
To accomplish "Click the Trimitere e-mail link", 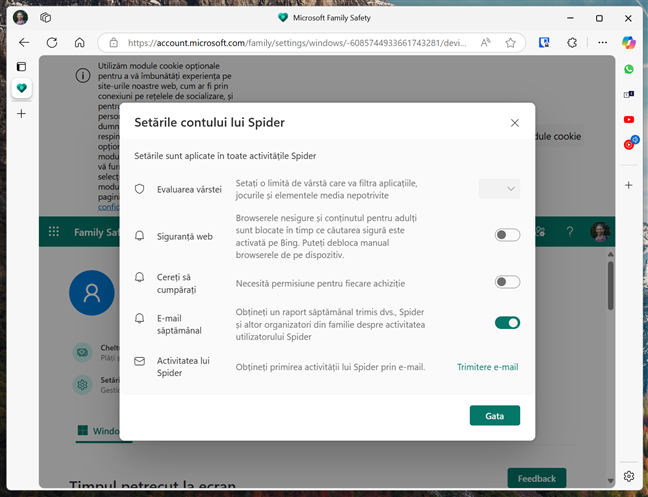I will coord(488,367).
